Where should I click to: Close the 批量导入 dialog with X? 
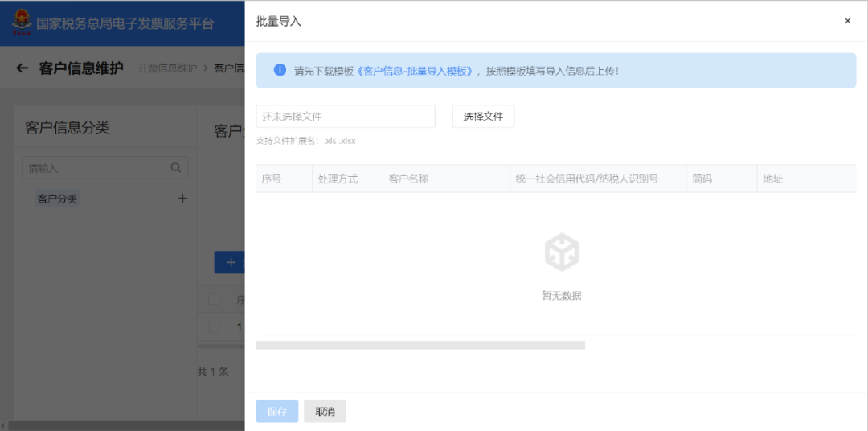click(x=847, y=21)
